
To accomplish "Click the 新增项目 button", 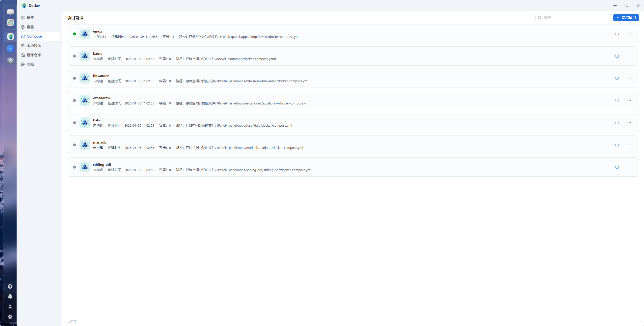I will 626,18.
